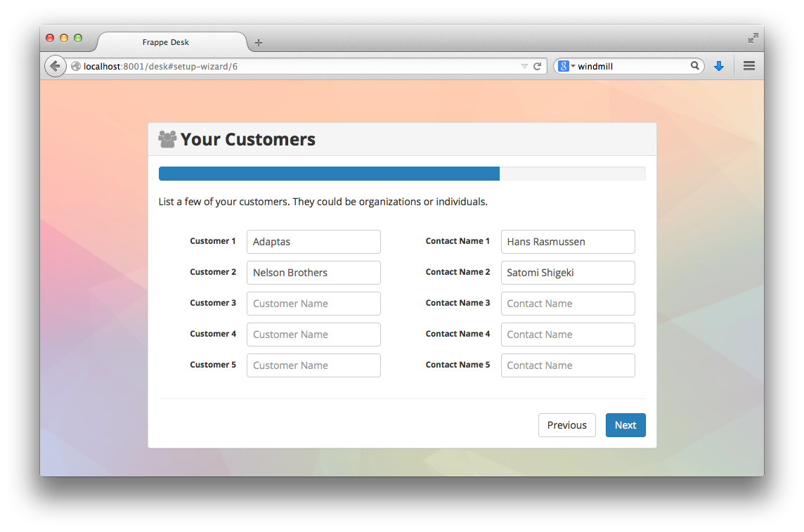The width and height of the screenshot is (804, 532).
Task: Click the browser back arrow button
Action: pyautogui.click(x=55, y=66)
